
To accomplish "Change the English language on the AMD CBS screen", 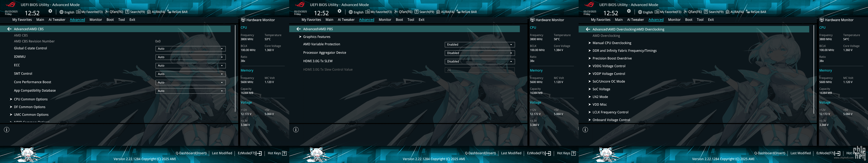I will click(67, 12).
